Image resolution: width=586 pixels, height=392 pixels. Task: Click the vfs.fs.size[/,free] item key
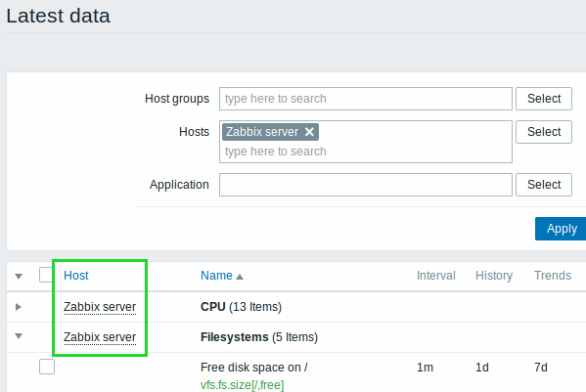pyautogui.click(x=243, y=385)
